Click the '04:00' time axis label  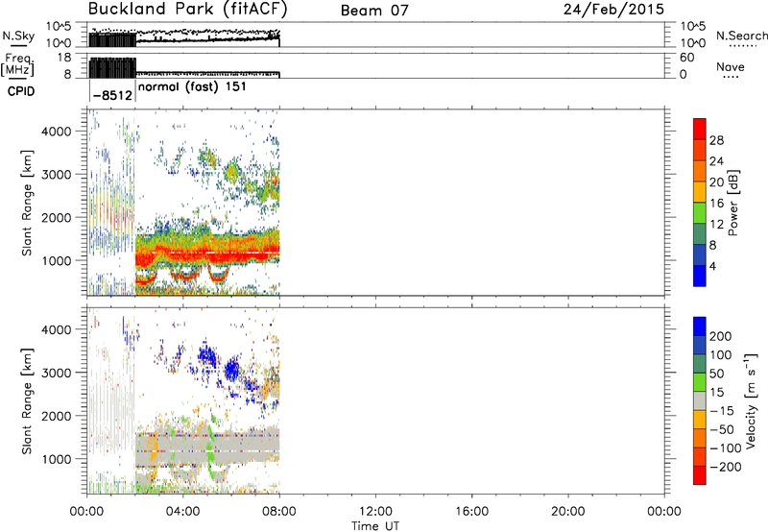coord(183,512)
